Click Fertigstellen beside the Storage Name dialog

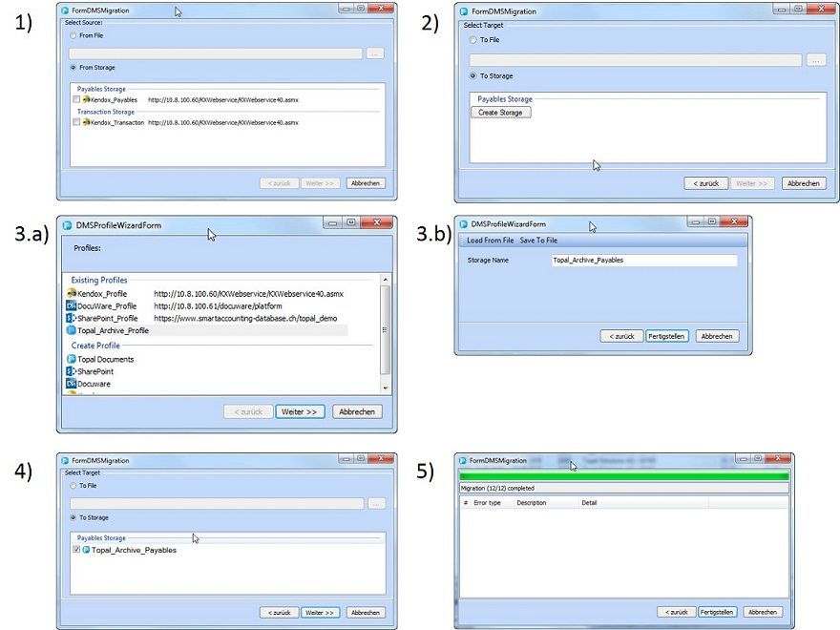[x=668, y=336]
